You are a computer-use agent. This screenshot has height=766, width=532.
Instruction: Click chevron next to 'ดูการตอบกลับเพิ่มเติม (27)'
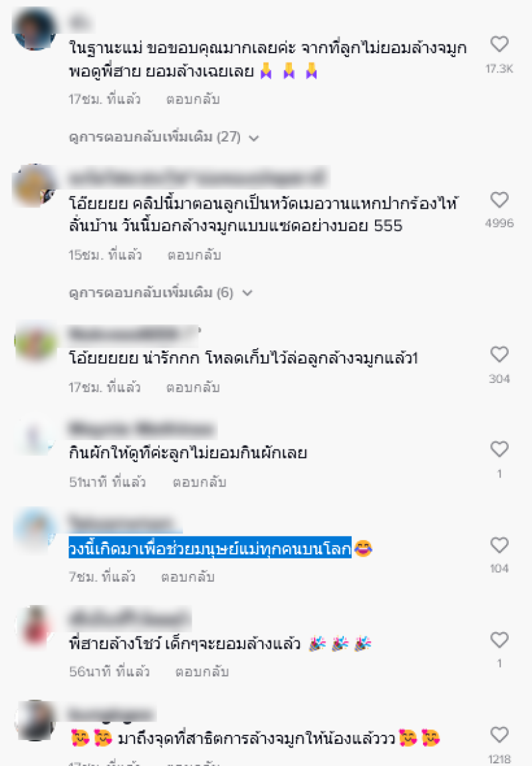coord(253,138)
